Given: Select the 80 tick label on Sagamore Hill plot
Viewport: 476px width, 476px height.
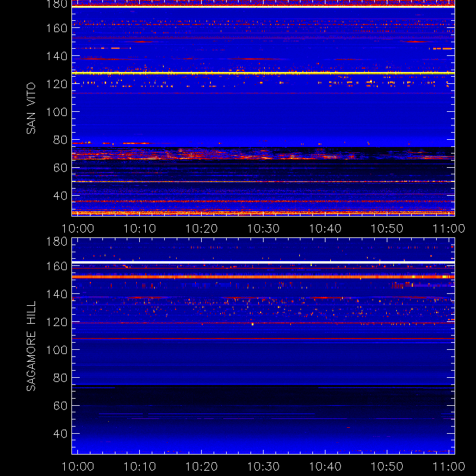Looking at the screenshot, I should tap(60, 378).
